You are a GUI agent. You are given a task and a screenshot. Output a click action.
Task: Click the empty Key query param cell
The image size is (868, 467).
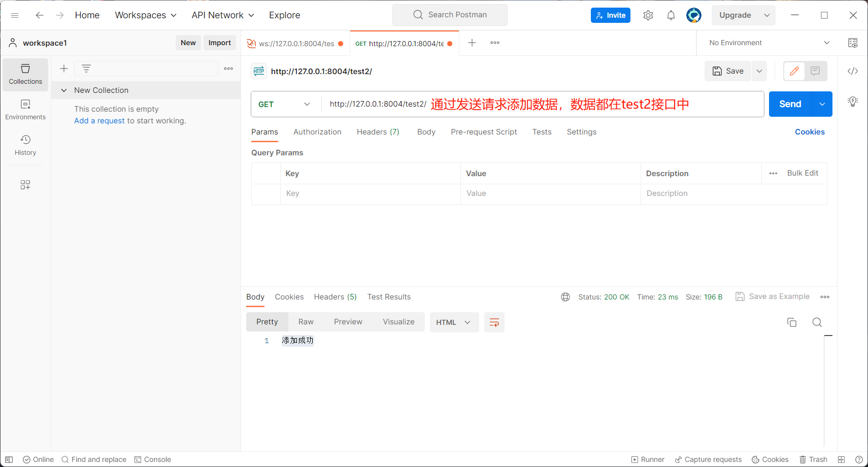tap(371, 193)
